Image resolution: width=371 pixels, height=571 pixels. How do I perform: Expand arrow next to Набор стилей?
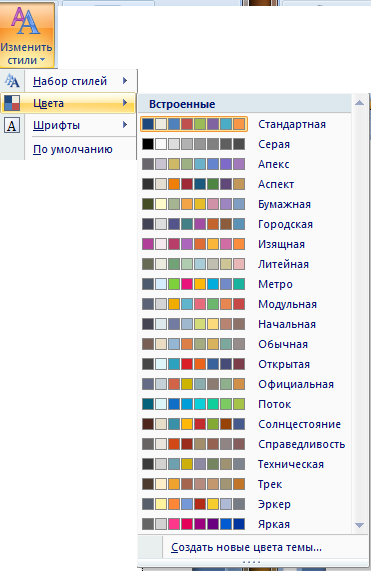(x=125, y=80)
